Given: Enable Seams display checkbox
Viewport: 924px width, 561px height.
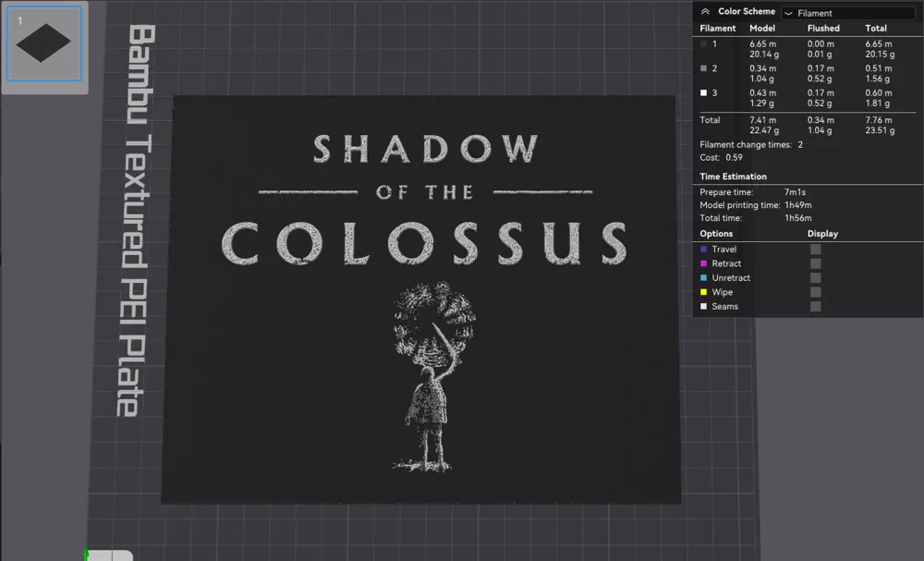Looking at the screenshot, I should click(816, 307).
